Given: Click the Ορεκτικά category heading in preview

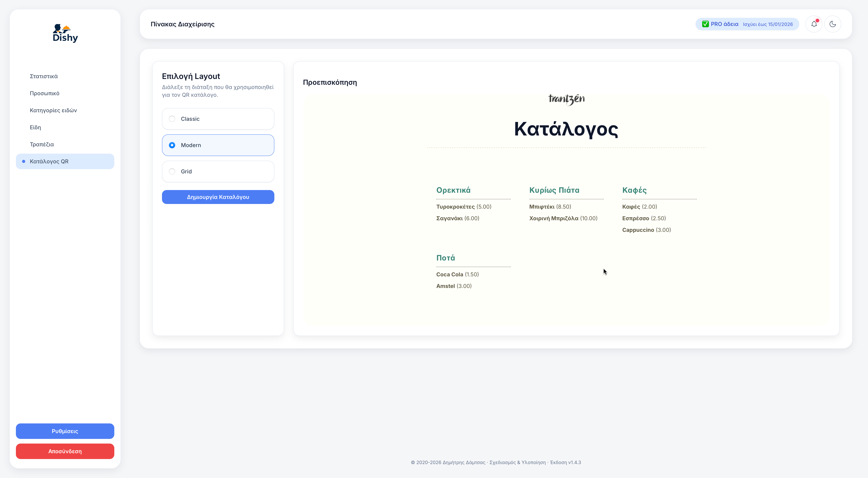Looking at the screenshot, I should point(453,190).
